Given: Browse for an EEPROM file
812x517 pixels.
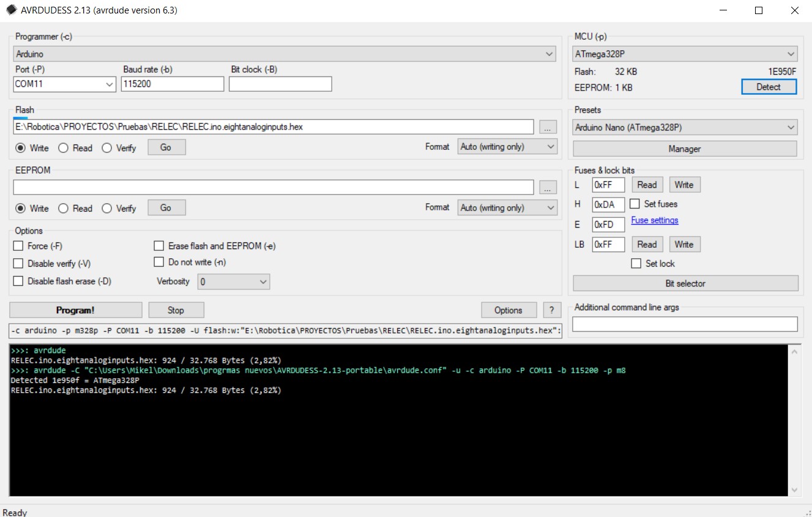Looking at the screenshot, I should tap(548, 187).
